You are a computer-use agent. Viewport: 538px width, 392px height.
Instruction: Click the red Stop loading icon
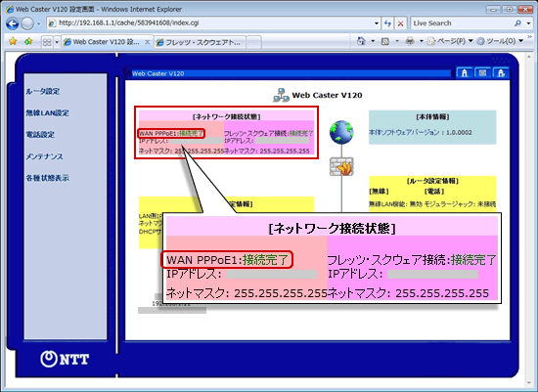click(x=400, y=23)
